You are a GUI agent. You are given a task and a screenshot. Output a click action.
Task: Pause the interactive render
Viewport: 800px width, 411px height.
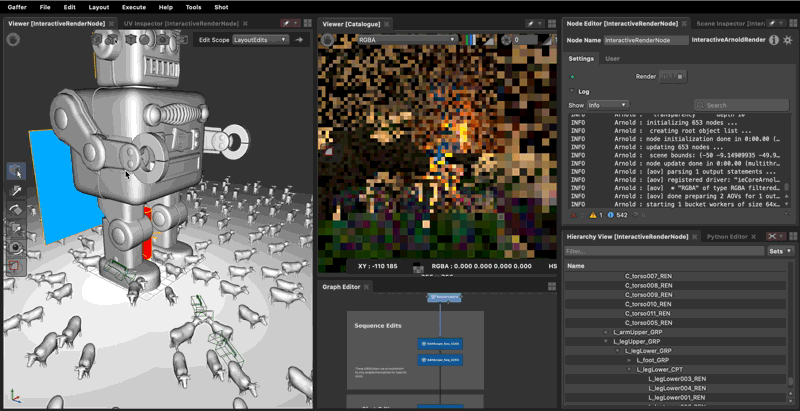[666, 76]
